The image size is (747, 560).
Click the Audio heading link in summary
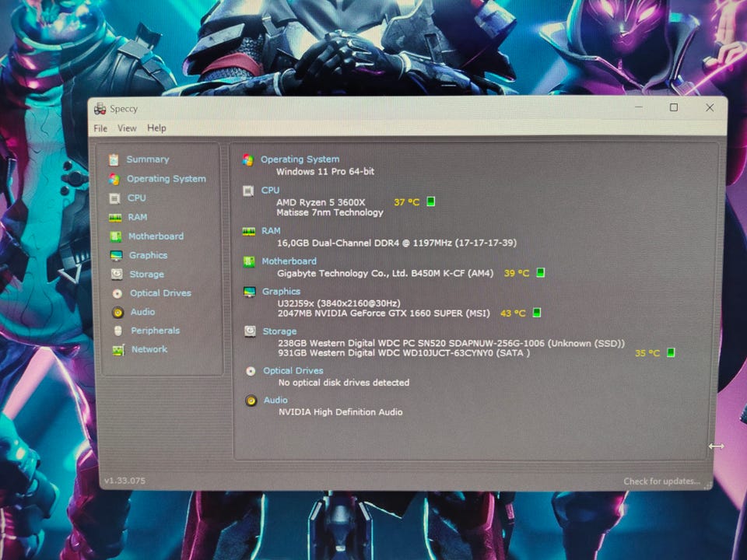tap(275, 400)
